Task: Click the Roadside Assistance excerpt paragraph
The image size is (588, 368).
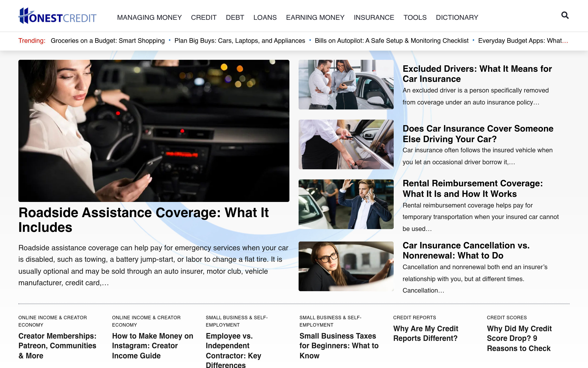Action: [153, 265]
